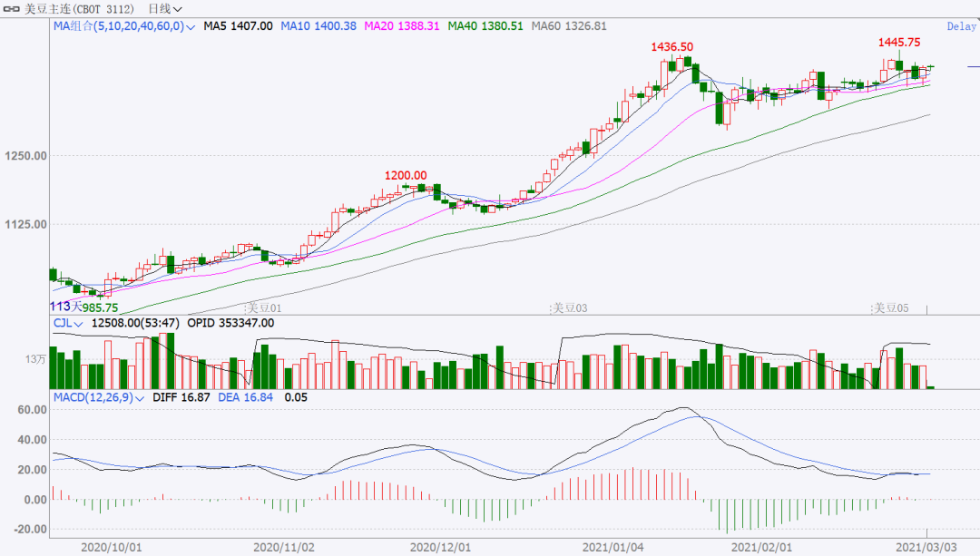Click the MA60 1326.81 label

click(x=569, y=26)
